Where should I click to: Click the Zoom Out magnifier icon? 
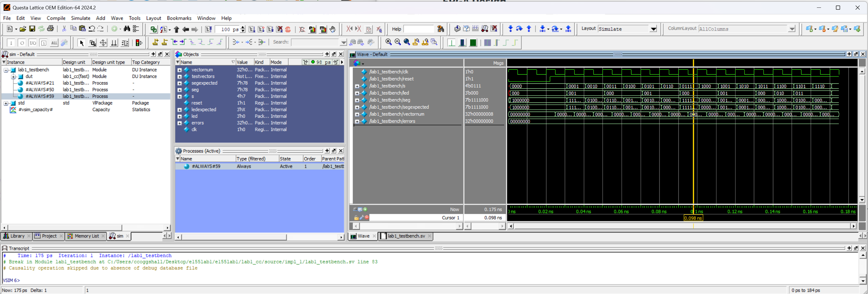point(398,42)
